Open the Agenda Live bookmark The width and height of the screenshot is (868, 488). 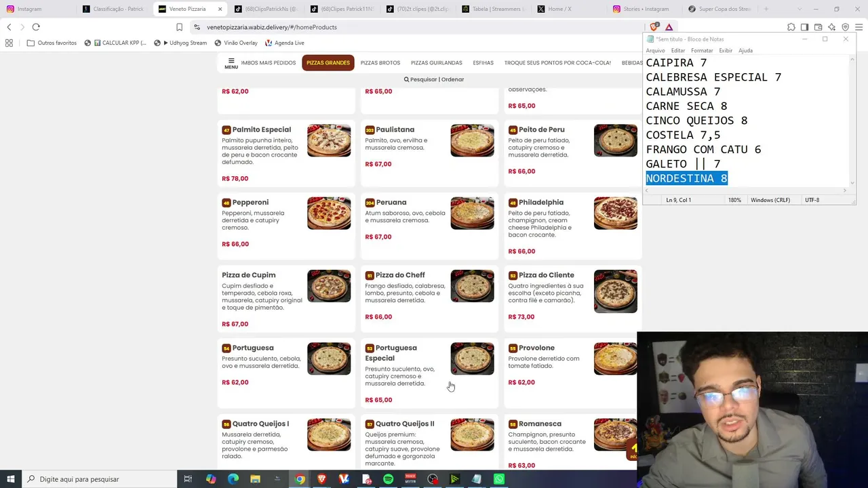(x=285, y=43)
